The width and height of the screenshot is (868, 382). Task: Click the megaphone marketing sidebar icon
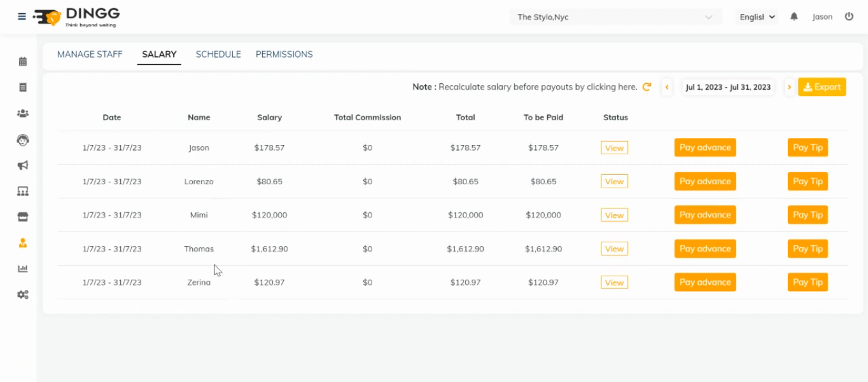point(23,165)
